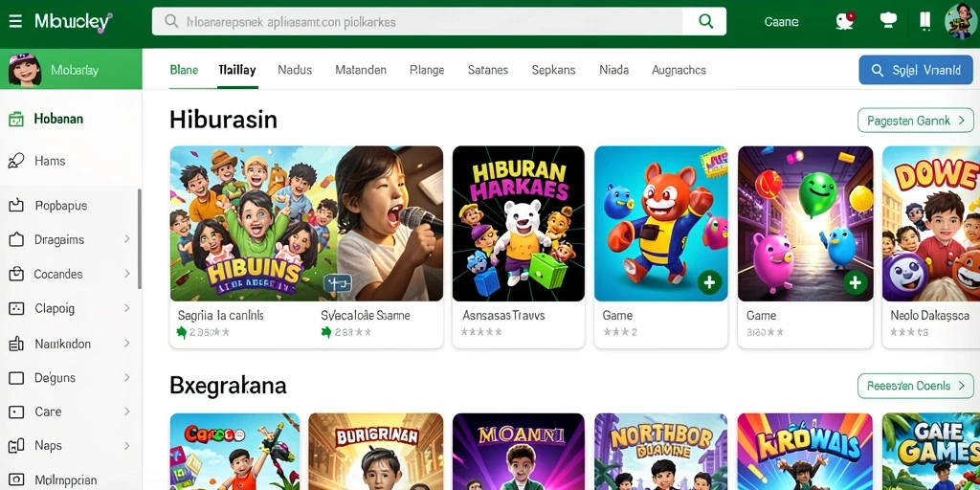The width and height of the screenshot is (980, 490).
Task: Expand the Naps sidebar chevron
Action: 127,446
